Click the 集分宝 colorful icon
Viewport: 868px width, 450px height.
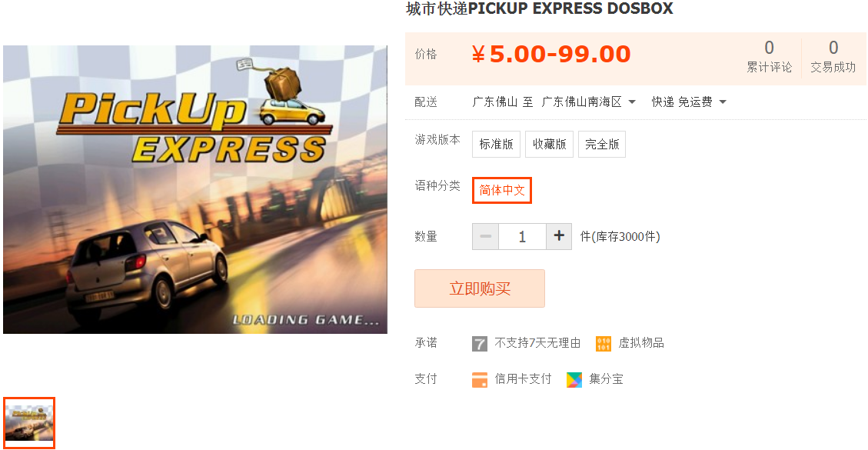(574, 380)
